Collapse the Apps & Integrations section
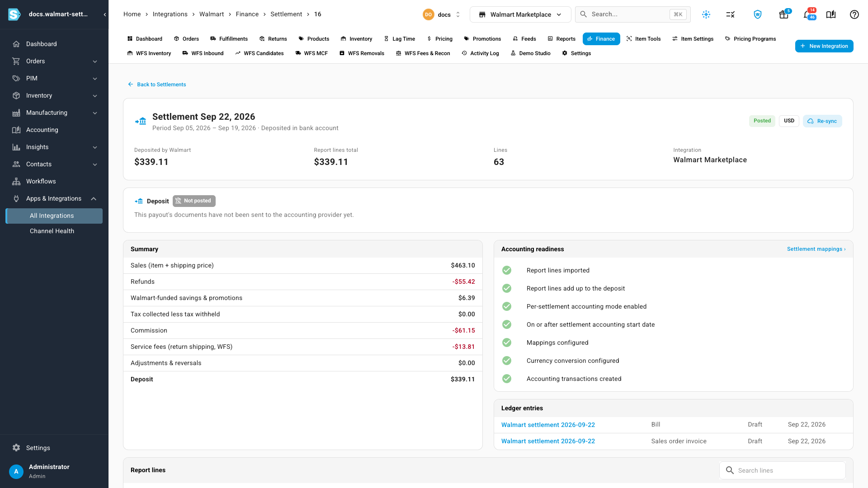The width and height of the screenshot is (868, 488). tap(54, 198)
